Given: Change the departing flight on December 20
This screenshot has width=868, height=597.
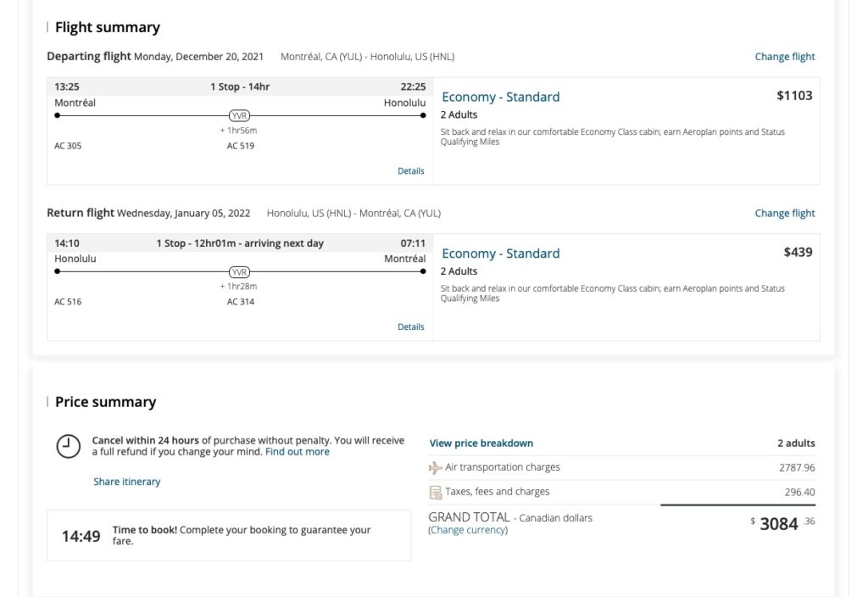Looking at the screenshot, I should coord(784,57).
